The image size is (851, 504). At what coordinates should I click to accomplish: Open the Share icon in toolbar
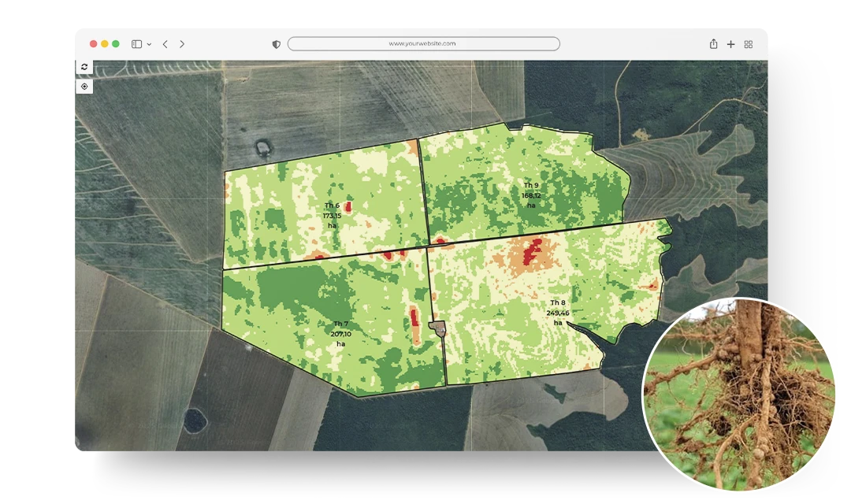[x=713, y=44]
